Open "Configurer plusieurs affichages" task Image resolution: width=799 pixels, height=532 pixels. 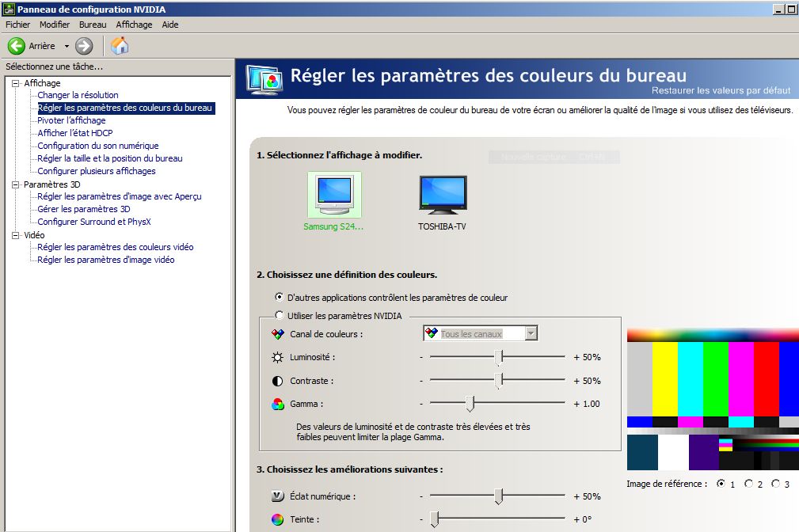click(97, 171)
